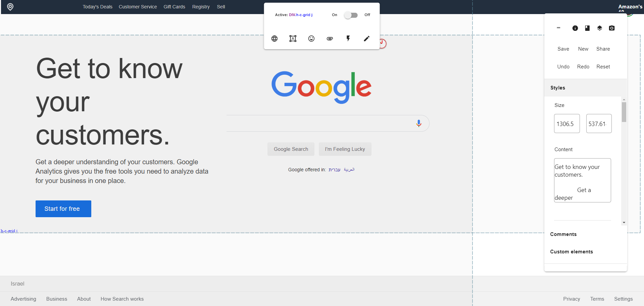The width and height of the screenshot is (644, 306).
Task: Open the info icon in side panel
Action: [575, 28]
